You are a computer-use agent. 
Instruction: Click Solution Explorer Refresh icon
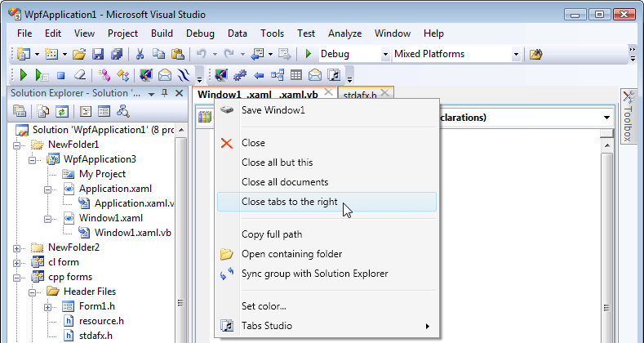(61, 111)
